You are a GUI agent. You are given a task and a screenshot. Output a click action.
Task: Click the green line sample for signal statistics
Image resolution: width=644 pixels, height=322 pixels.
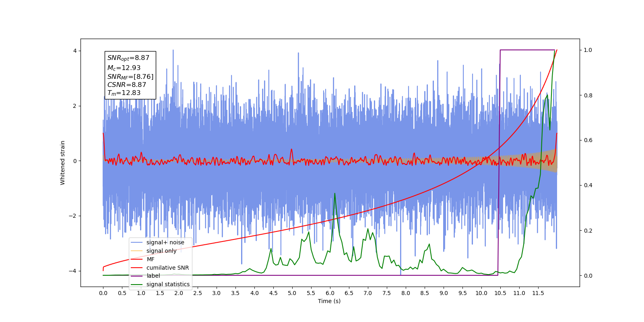click(137, 284)
